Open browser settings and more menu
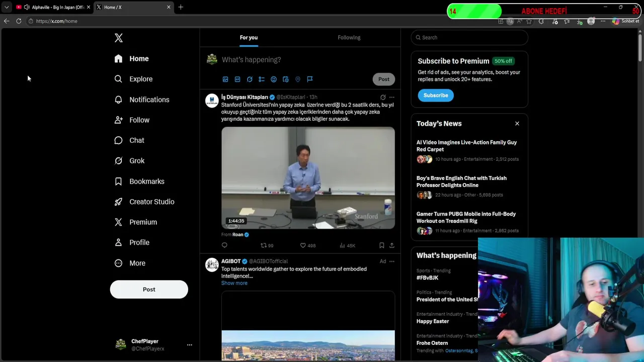644x362 pixels. [603, 22]
